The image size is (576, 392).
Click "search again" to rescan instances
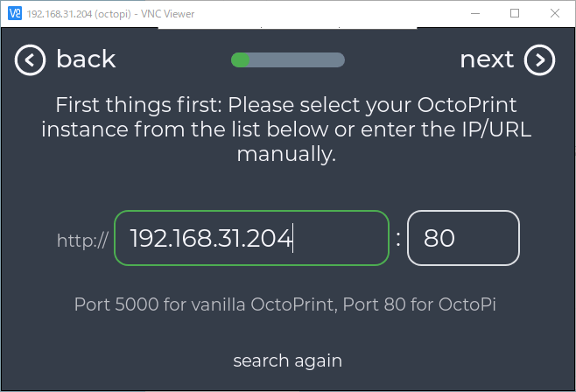coord(288,360)
